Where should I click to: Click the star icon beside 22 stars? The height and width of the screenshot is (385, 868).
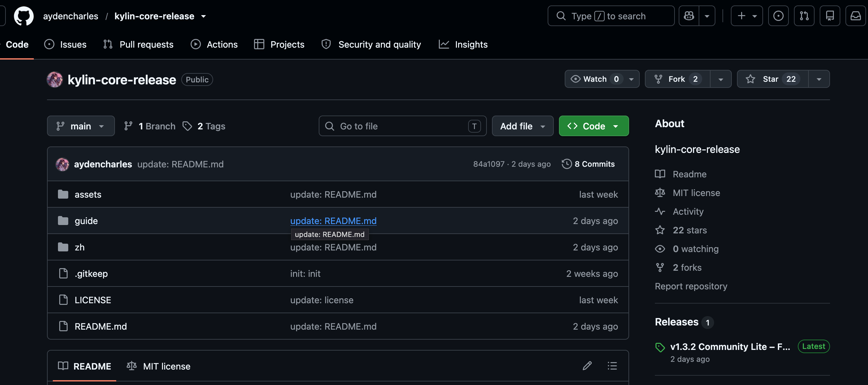coord(660,230)
